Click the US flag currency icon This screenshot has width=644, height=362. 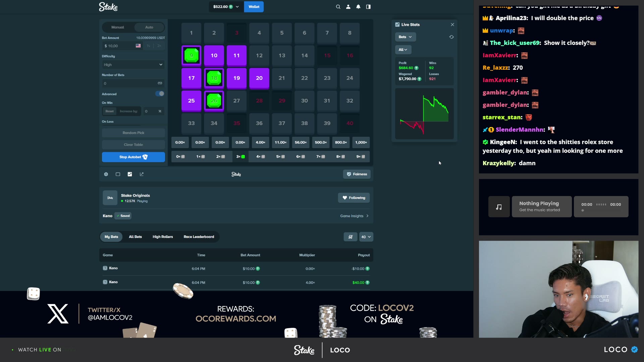[138, 46]
